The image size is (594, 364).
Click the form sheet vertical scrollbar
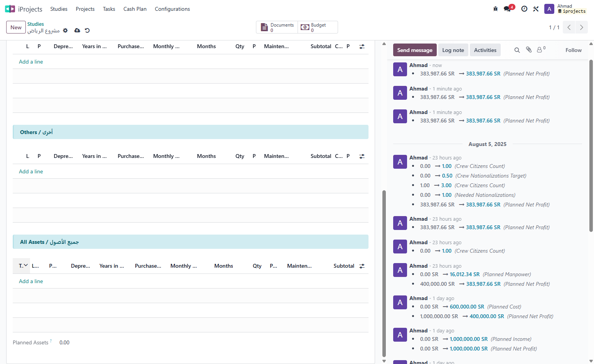384,273
